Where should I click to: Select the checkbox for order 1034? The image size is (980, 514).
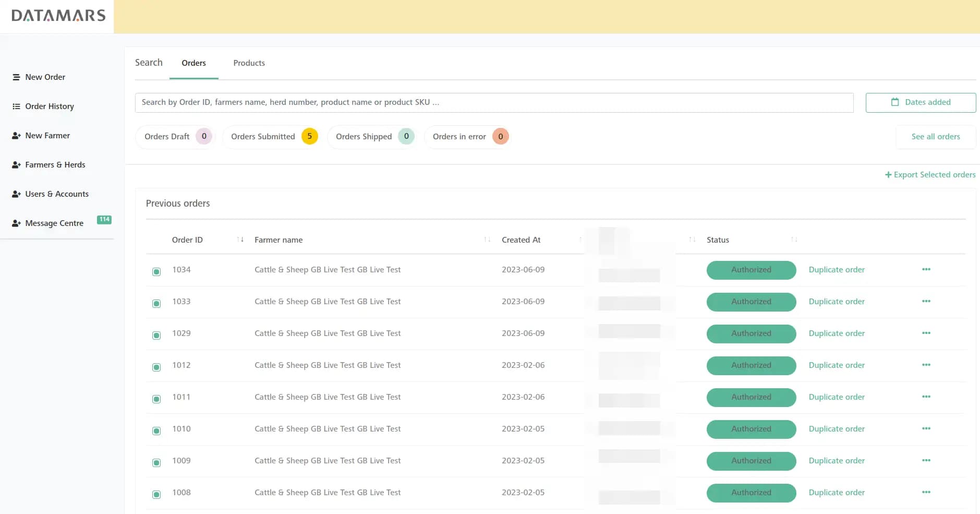[156, 271]
